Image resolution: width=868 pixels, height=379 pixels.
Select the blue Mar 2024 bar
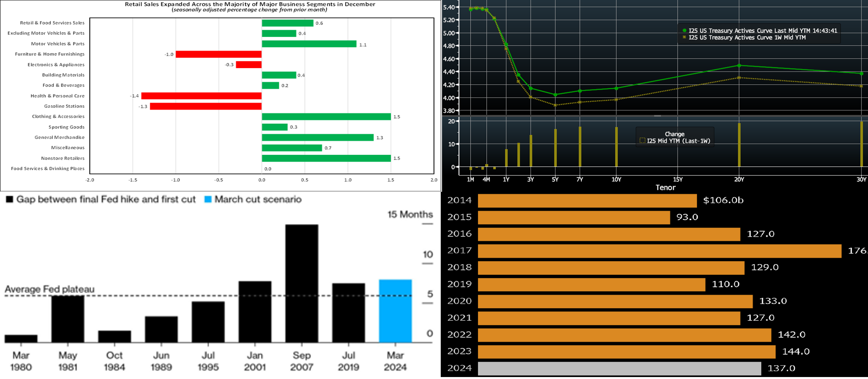395,311
